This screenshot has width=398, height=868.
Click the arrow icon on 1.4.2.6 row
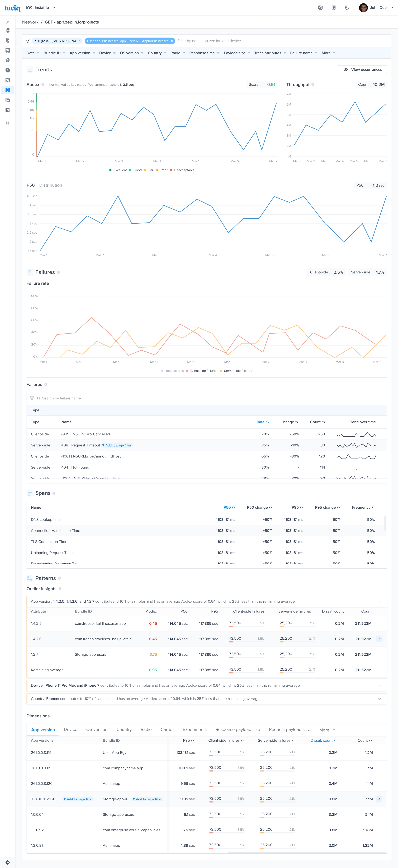[x=379, y=639]
